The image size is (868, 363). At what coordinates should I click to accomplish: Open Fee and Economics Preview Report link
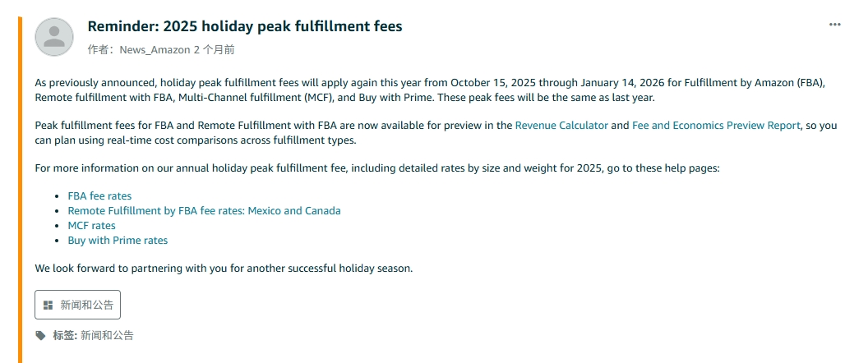(x=715, y=125)
